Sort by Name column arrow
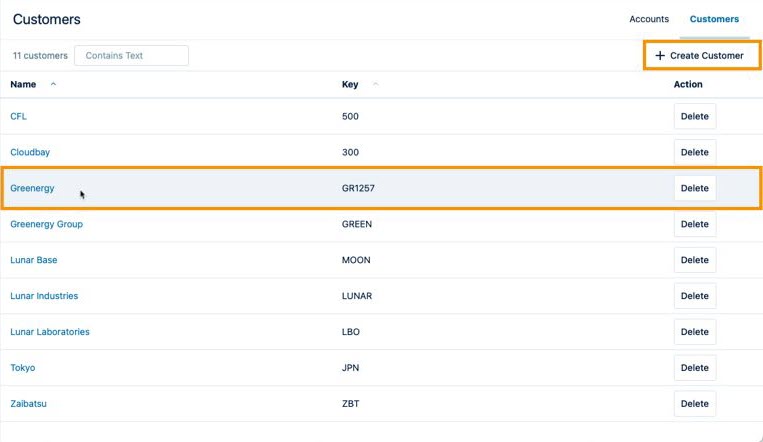The width and height of the screenshot is (763, 442). pos(53,85)
